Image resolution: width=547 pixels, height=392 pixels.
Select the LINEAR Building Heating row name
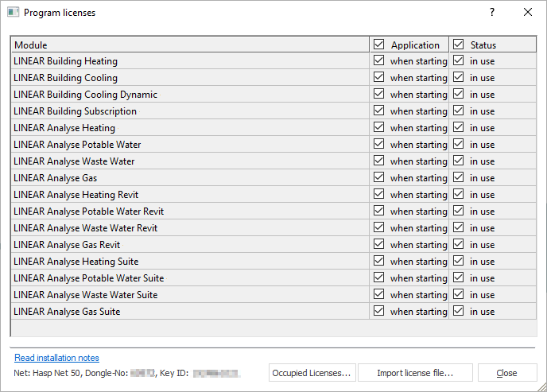pos(65,61)
